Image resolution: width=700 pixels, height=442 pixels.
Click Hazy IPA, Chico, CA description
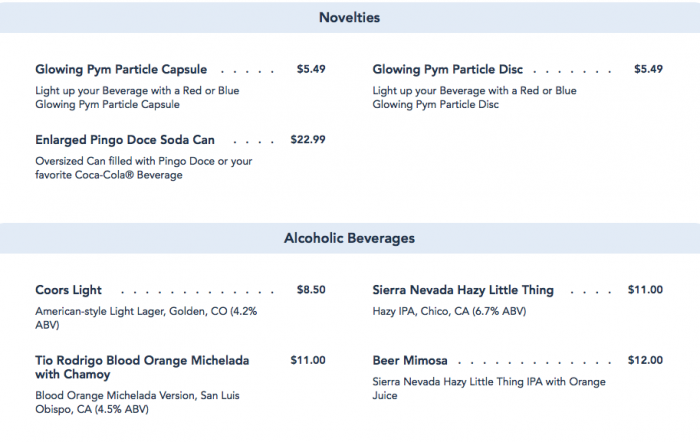448,311
